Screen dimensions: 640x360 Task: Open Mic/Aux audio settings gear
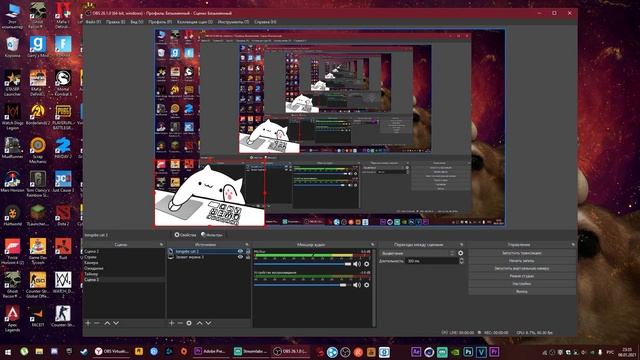click(367, 264)
